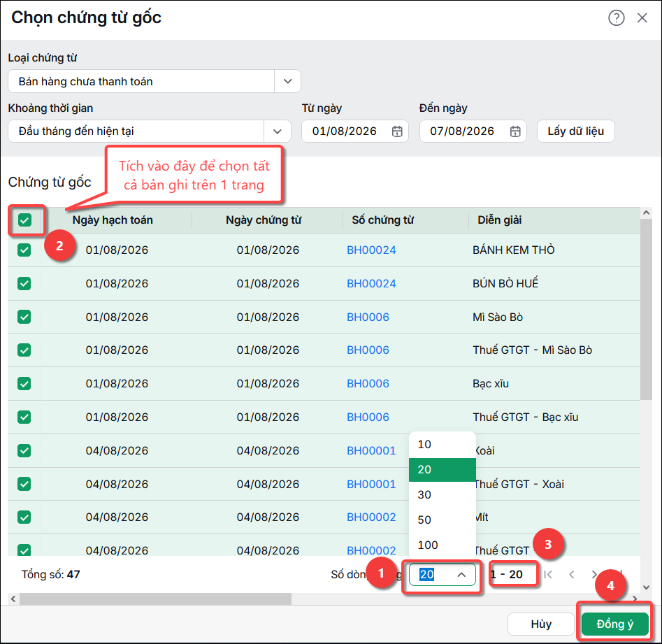Viewport: 662px width, 644px height.
Task: Click the Hủy button
Action: (x=541, y=624)
